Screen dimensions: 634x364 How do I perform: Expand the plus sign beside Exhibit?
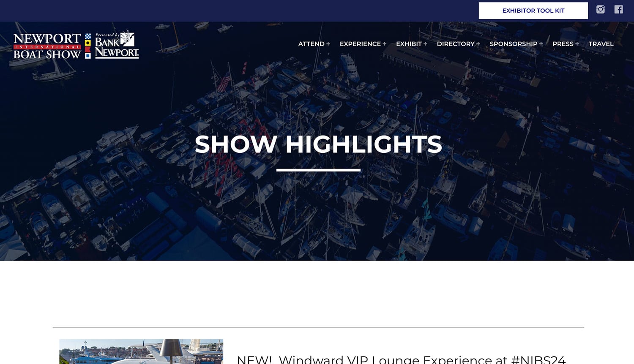[x=425, y=44]
